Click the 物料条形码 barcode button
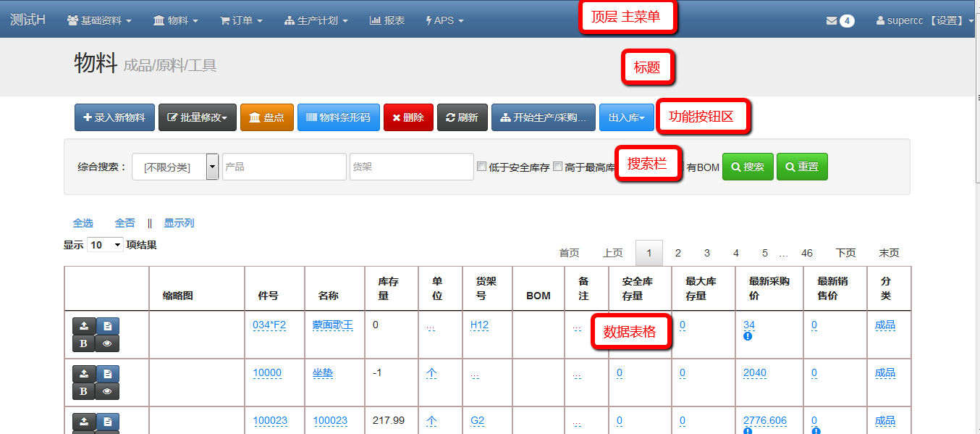This screenshot has height=434, width=980. (x=338, y=117)
